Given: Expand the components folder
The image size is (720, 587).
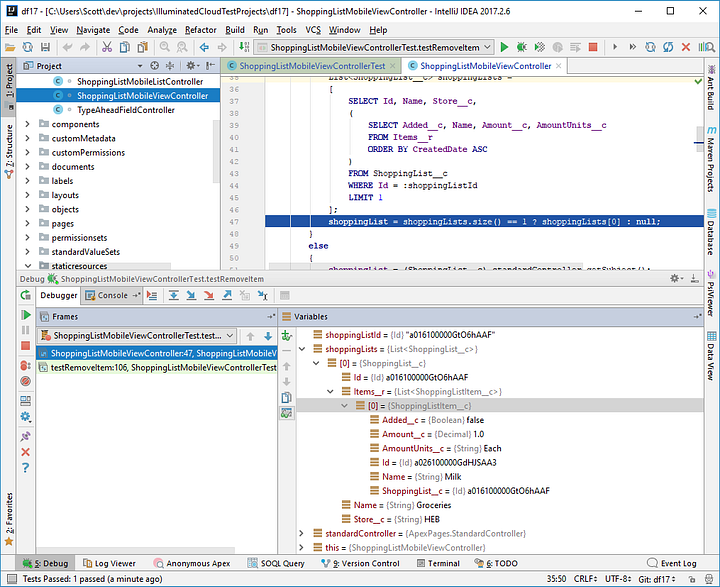Looking at the screenshot, I should point(28,124).
